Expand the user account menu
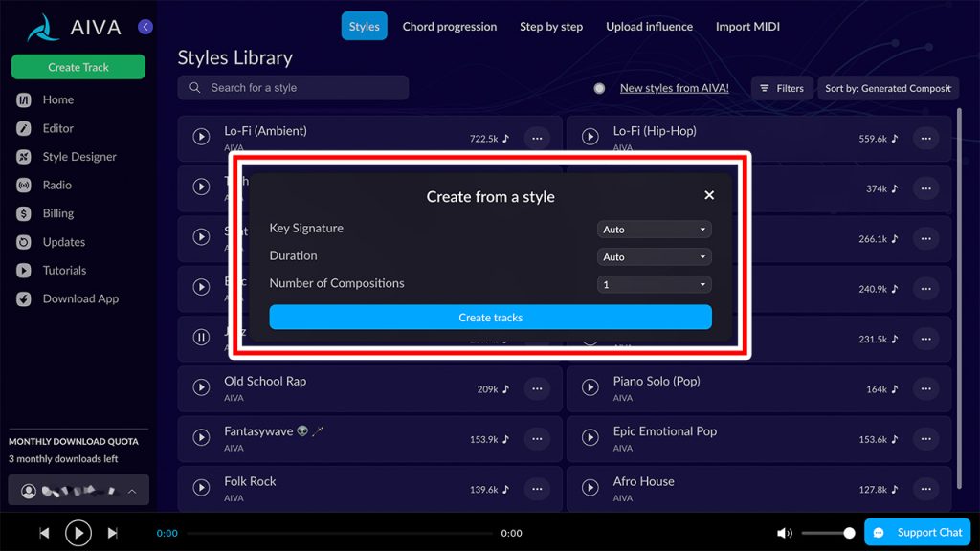Image resolution: width=980 pixels, height=551 pixels. tap(78, 491)
